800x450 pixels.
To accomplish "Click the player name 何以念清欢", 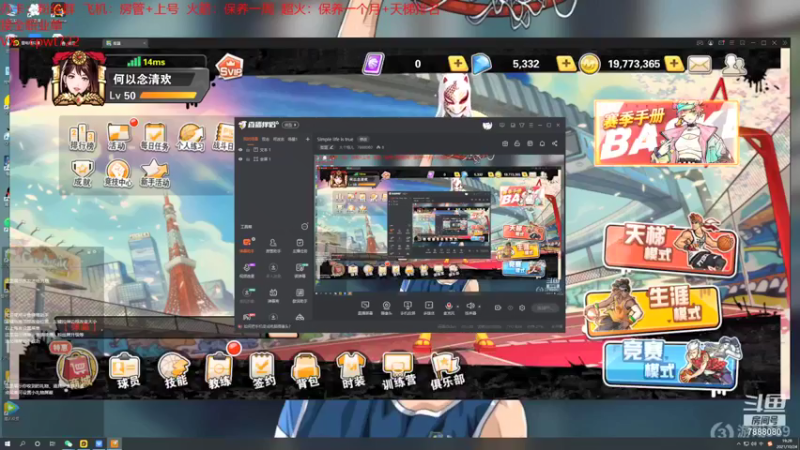I will (x=142, y=79).
